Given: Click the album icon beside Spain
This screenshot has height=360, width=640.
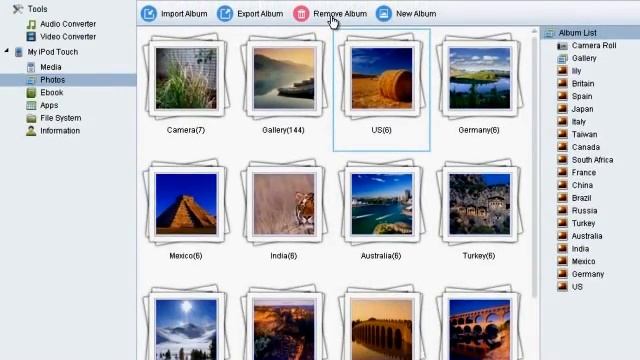Looking at the screenshot, I should (x=562, y=96).
